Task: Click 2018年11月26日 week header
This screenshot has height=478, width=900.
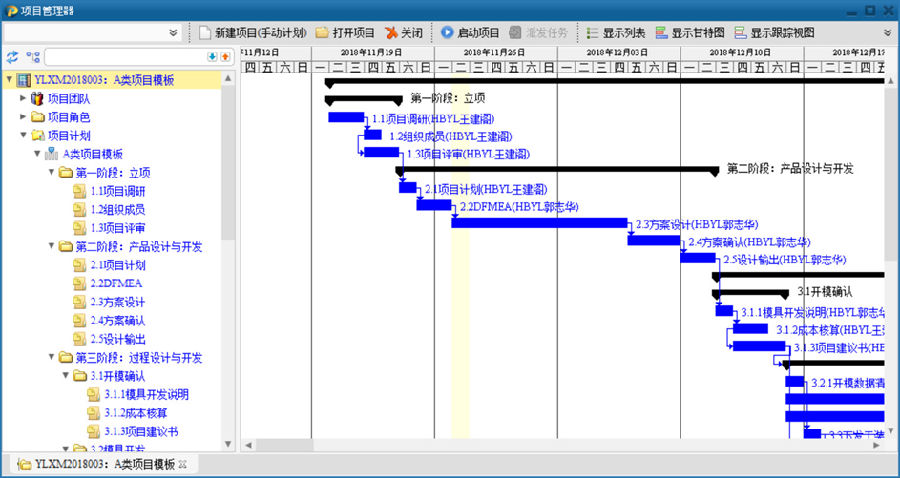Action: pos(496,52)
